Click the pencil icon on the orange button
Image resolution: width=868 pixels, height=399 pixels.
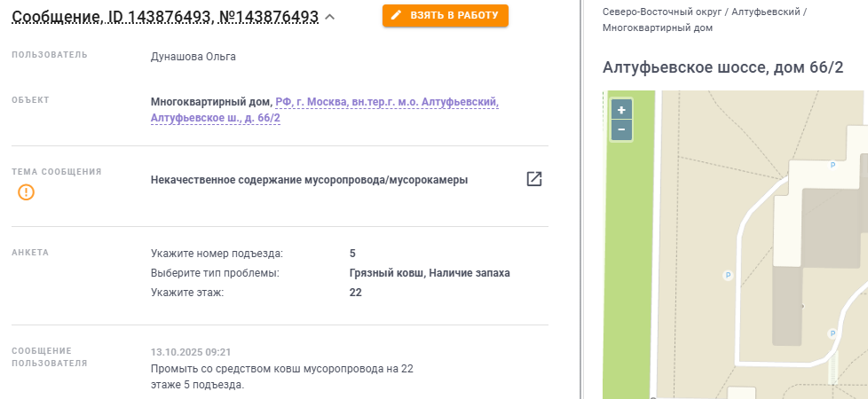point(396,16)
